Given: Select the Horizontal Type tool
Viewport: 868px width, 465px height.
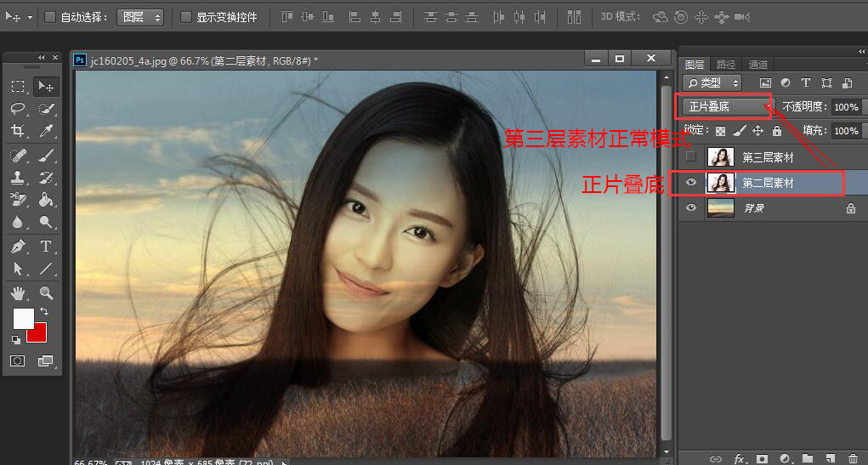Looking at the screenshot, I should 46,246.
